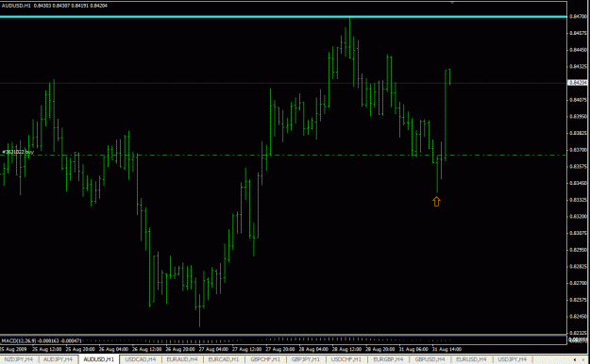The image size is (590, 364).
Task: Click the 28 Aug 04:00 time label
Action: (x=313, y=349)
